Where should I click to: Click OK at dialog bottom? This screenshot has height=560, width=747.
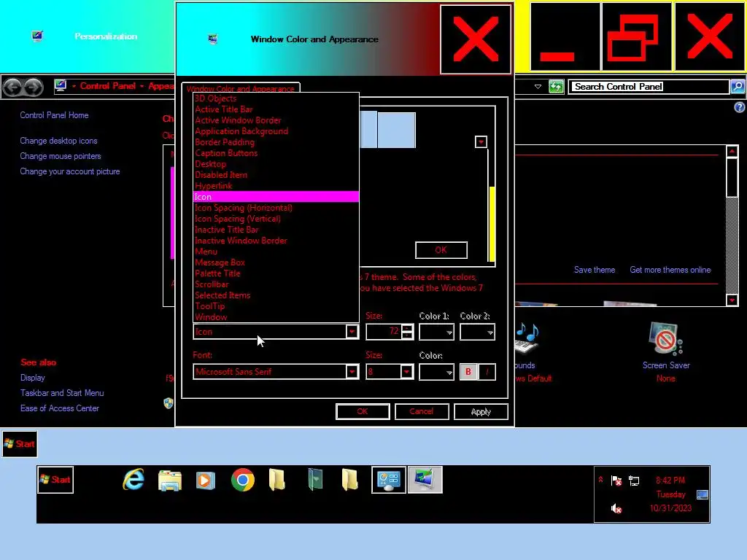pos(363,411)
